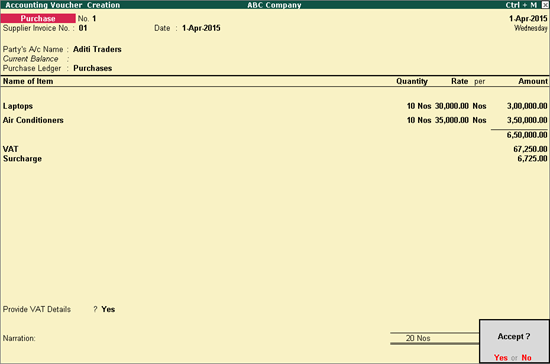Click the Narration field
This screenshot has height=364, width=550.
point(196,338)
